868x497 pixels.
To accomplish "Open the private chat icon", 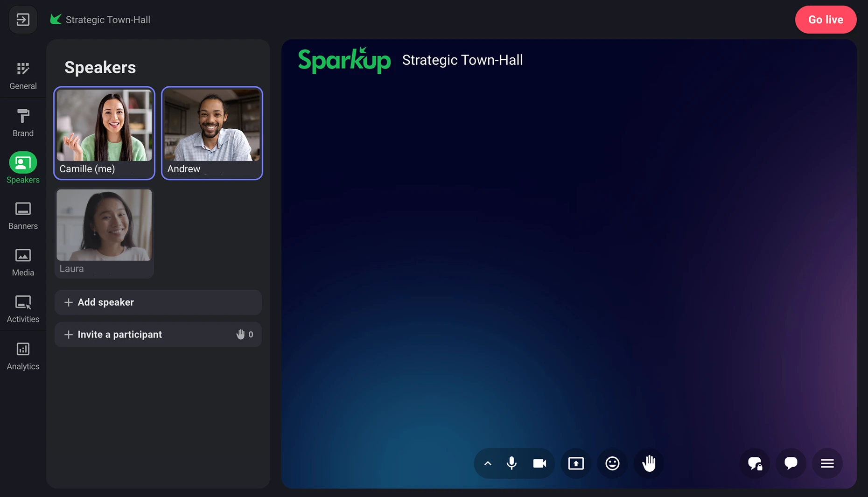I will (x=755, y=463).
